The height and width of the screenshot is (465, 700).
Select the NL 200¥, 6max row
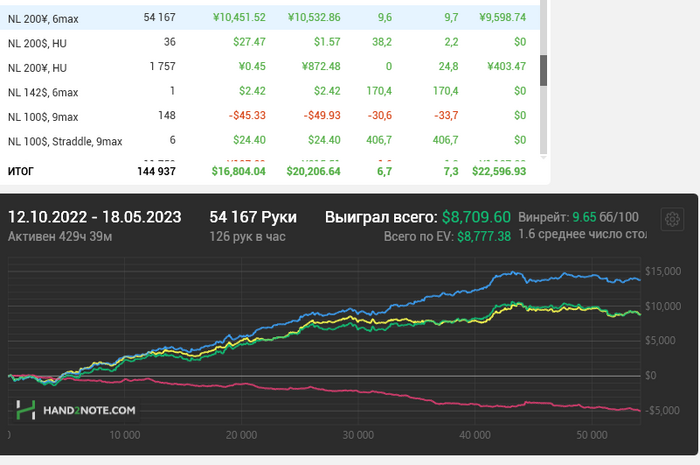[x=270, y=17]
